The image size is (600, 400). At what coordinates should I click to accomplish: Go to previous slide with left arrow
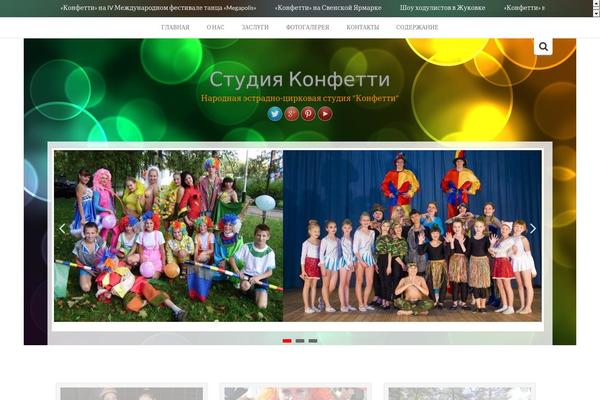62,229
